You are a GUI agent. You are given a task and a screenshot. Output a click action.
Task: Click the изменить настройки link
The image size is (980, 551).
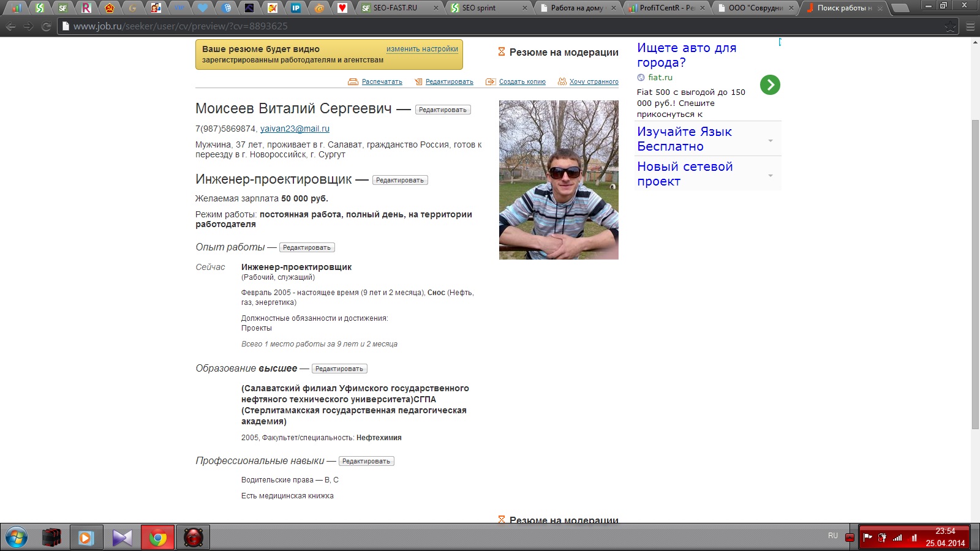[422, 49]
